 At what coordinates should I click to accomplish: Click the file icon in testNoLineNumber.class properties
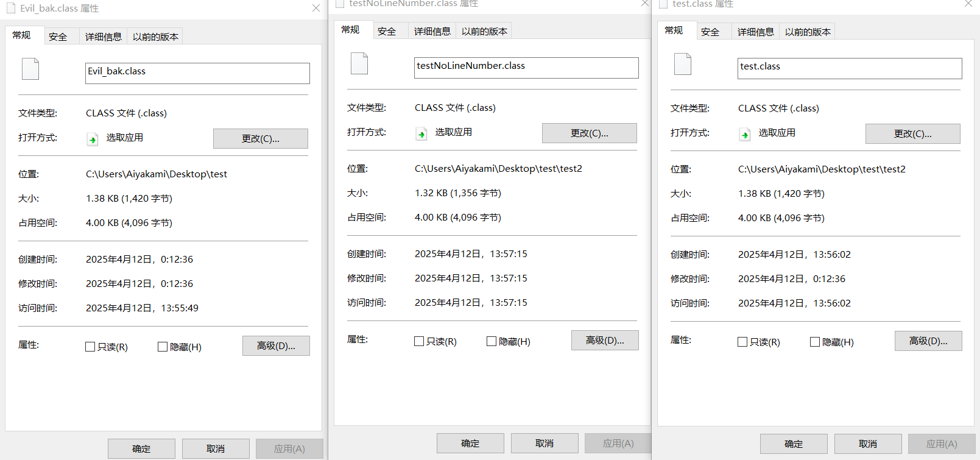coord(359,63)
